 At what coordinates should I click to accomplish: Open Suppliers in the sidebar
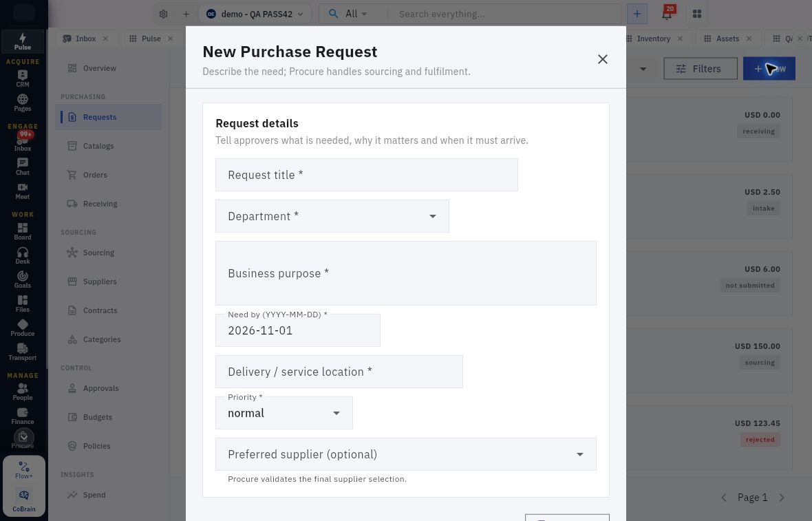pos(109,281)
